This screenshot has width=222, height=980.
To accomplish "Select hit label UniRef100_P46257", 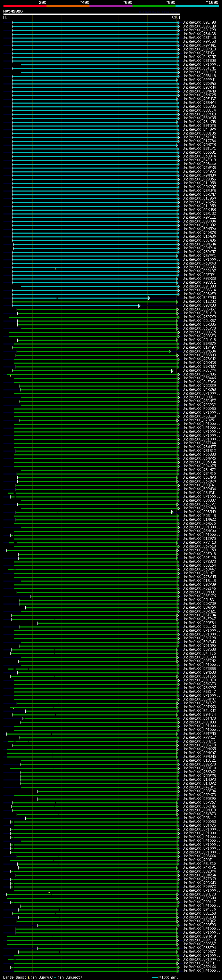I will coord(199,57).
